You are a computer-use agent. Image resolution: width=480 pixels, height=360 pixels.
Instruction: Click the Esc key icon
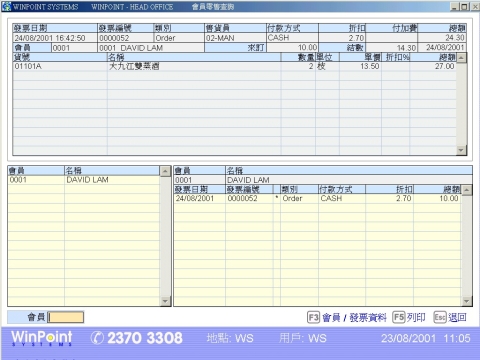point(440,317)
